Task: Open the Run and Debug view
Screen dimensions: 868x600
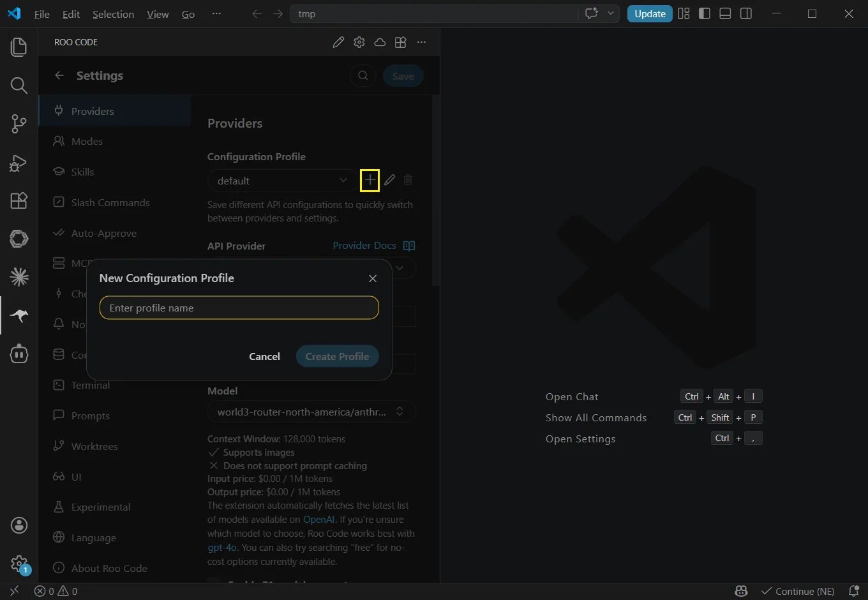Action: pyautogui.click(x=19, y=163)
